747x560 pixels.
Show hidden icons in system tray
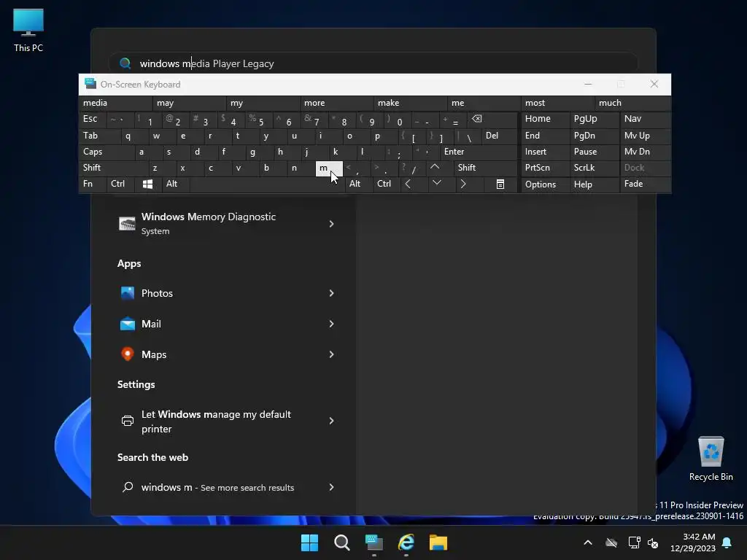click(588, 542)
